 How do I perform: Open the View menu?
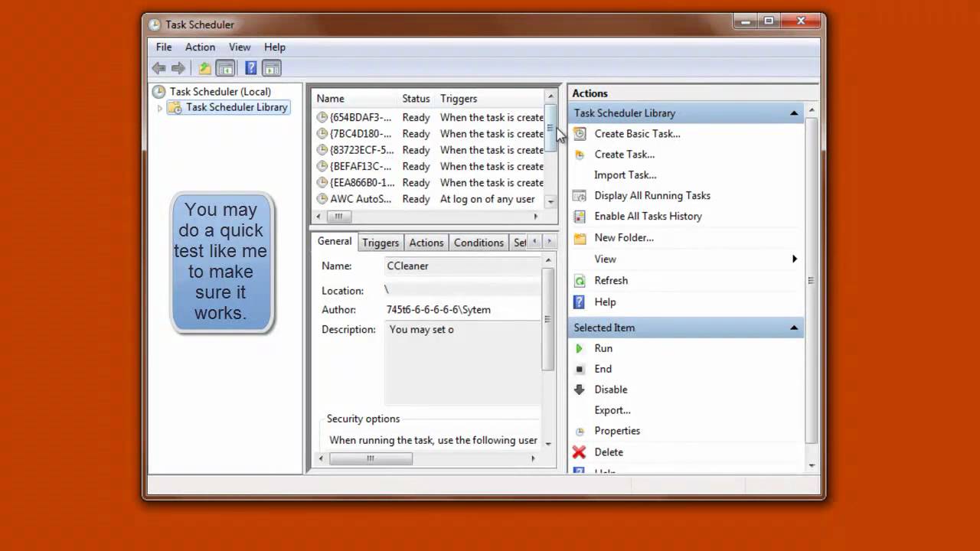pyautogui.click(x=240, y=47)
